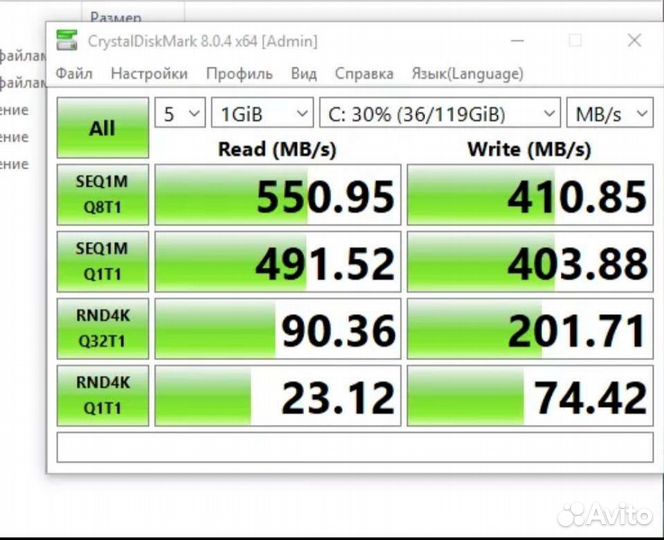Click the 491.52 read result cell

coord(278,261)
